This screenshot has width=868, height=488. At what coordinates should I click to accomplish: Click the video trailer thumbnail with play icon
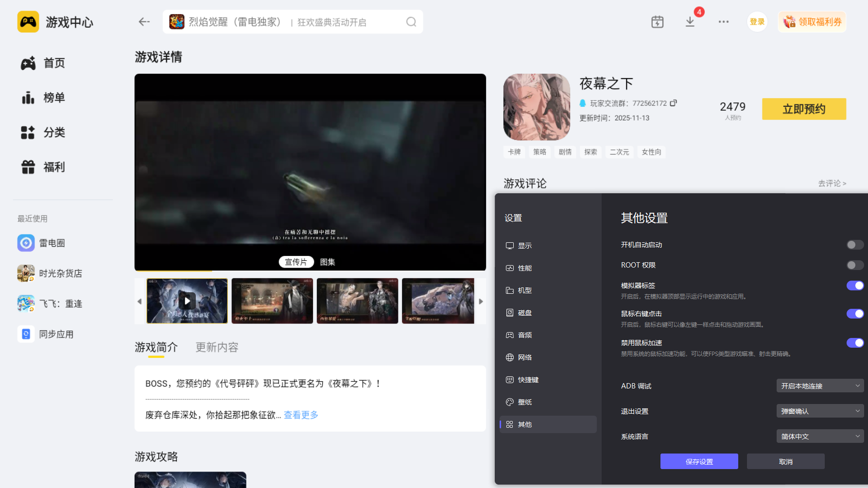pyautogui.click(x=187, y=301)
